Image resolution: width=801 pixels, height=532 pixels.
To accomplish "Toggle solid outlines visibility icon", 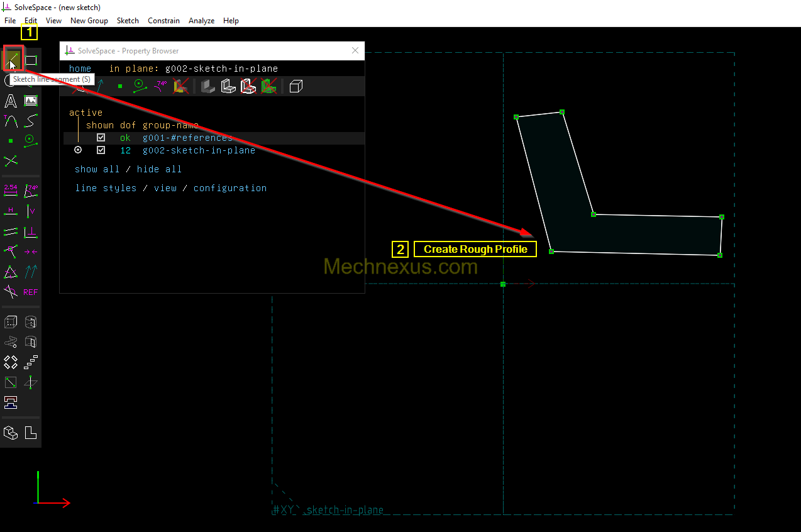I will click(x=228, y=86).
